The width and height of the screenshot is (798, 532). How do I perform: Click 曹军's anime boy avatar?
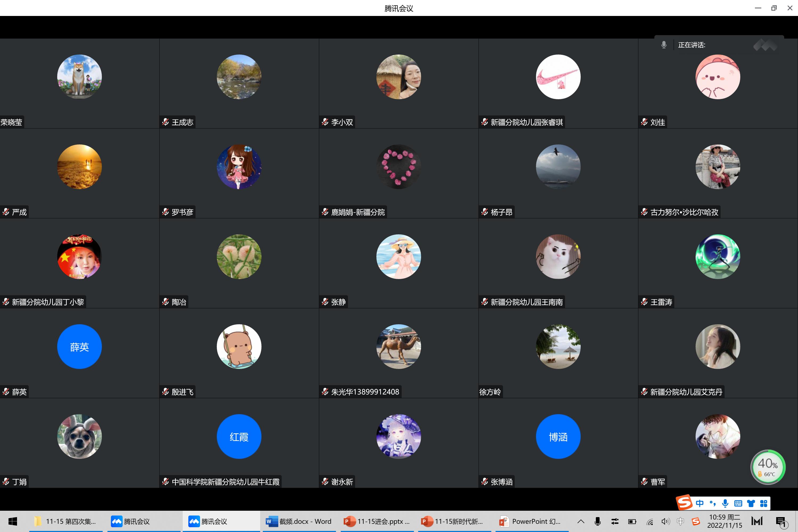coord(718,436)
